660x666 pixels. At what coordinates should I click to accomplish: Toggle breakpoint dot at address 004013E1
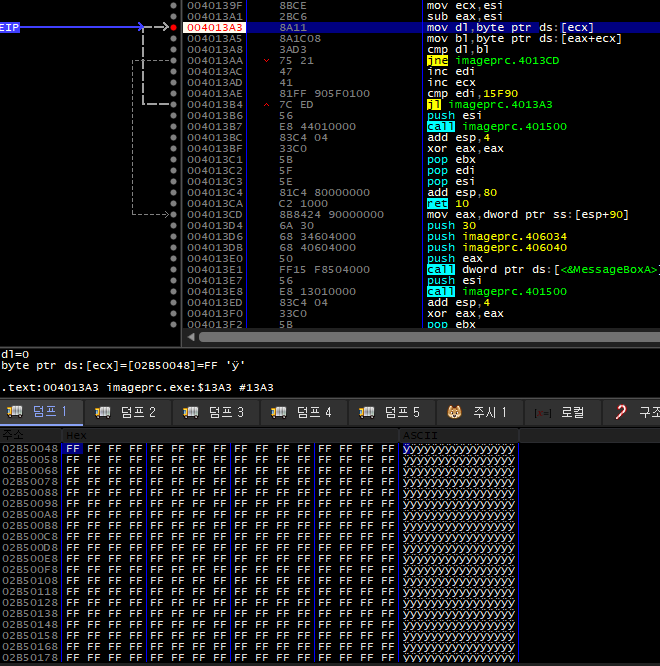pos(173,270)
